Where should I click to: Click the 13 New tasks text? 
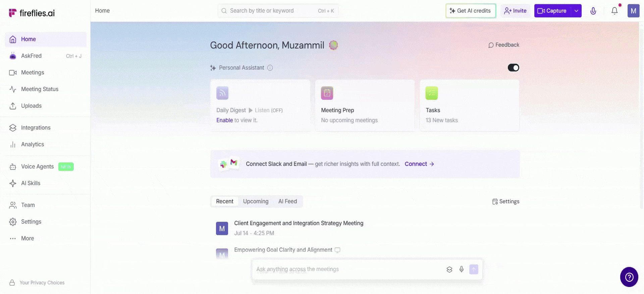point(442,120)
